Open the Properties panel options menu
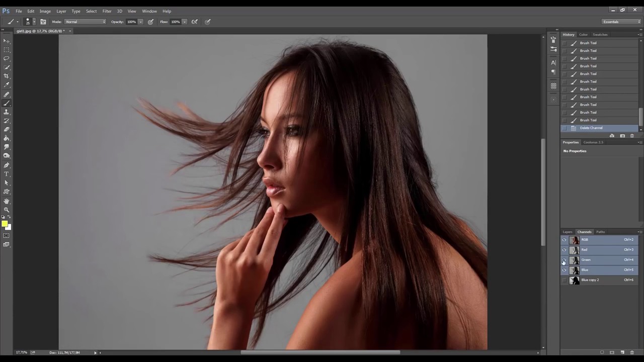The height and width of the screenshot is (362, 644). (x=640, y=142)
